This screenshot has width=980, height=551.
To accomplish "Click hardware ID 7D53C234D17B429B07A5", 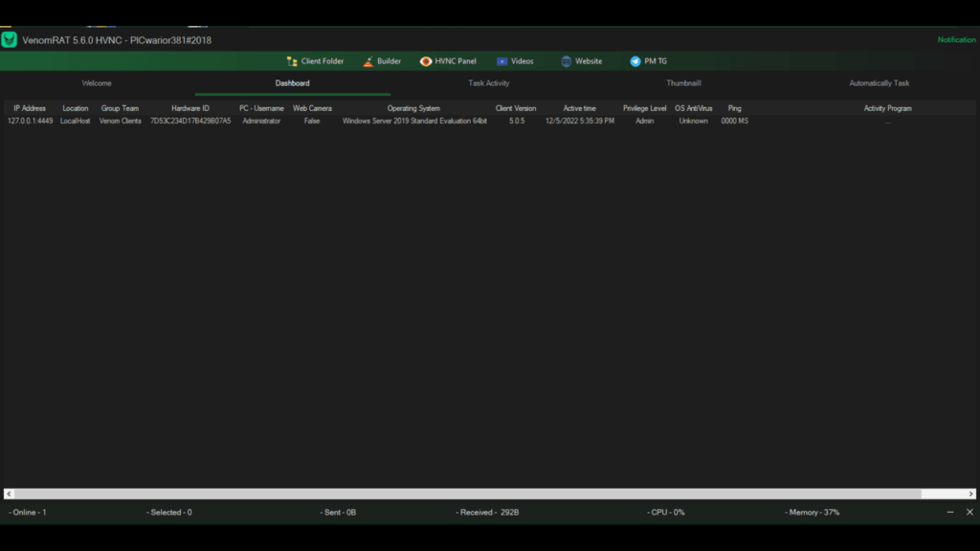I will click(190, 121).
